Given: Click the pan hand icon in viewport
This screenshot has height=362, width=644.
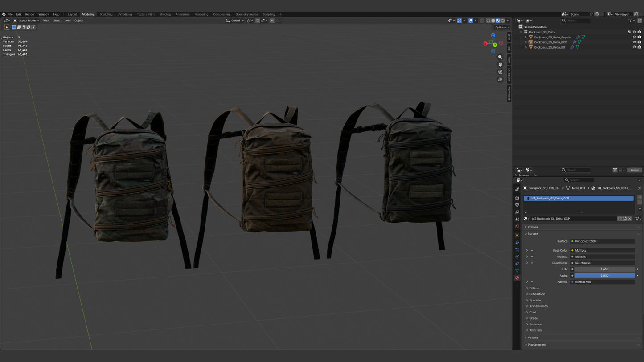Looking at the screenshot, I should (500, 65).
